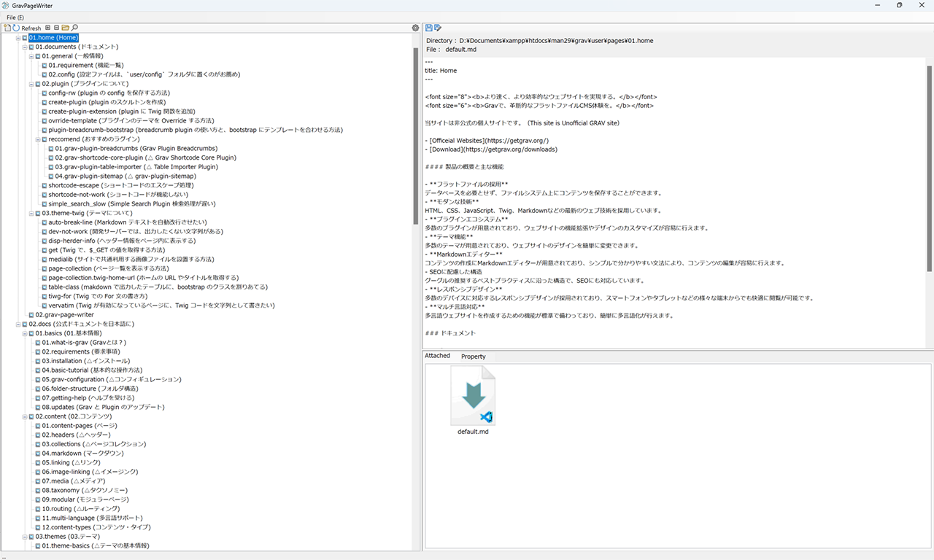Click the '[Download]' link line in editor
The height and width of the screenshot is (560, 934).
tap(490, 149)
